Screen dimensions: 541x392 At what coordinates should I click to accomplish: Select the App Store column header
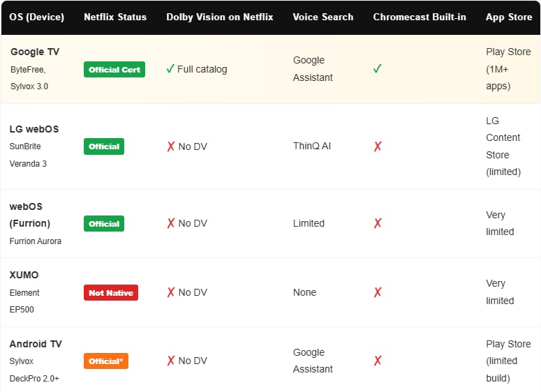coord(509,17)
